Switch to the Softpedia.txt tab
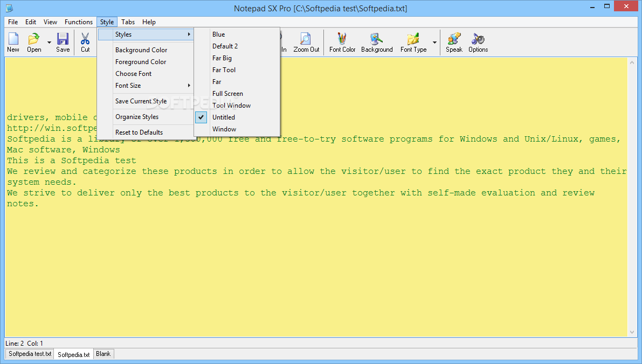 point(74,354)
